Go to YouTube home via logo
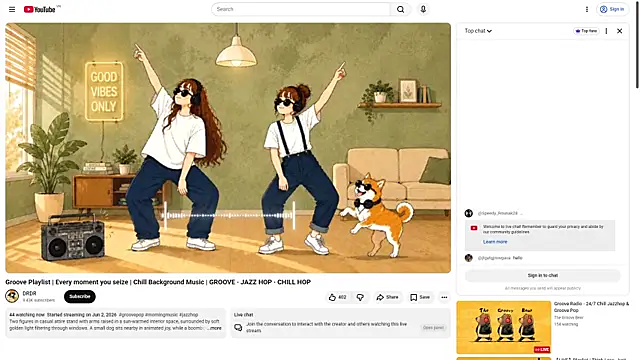Image resolution: width=640 pixels, height=360 pixels. [39, 9]
